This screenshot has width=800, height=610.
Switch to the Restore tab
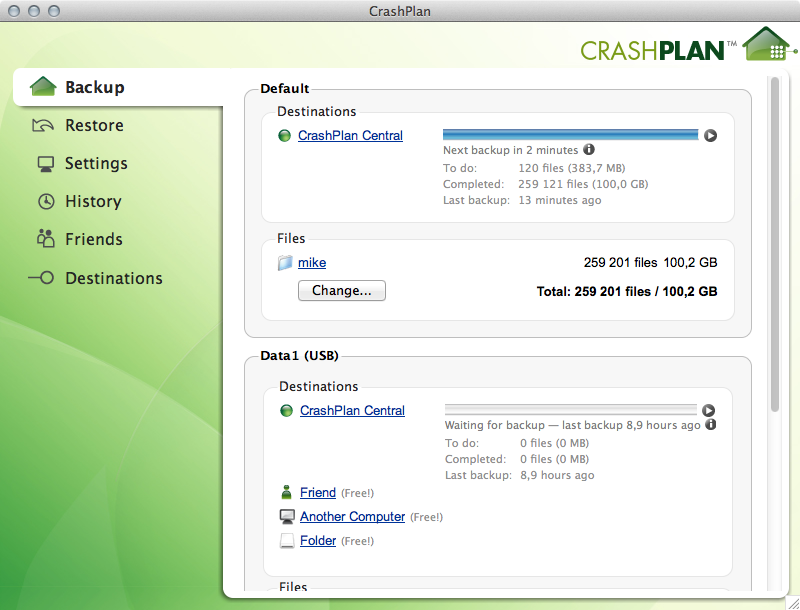94,125
